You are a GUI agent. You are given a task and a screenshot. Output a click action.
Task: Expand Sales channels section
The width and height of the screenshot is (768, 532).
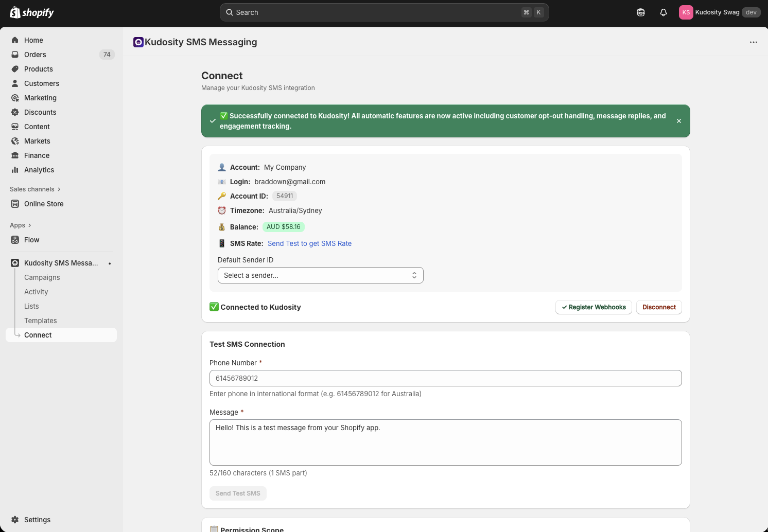click(35, 189)
